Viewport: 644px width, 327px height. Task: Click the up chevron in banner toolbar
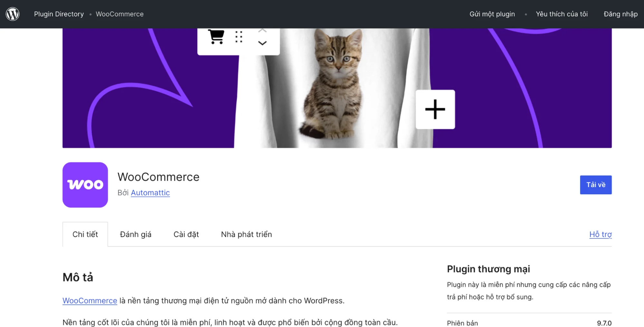[262, 31]
